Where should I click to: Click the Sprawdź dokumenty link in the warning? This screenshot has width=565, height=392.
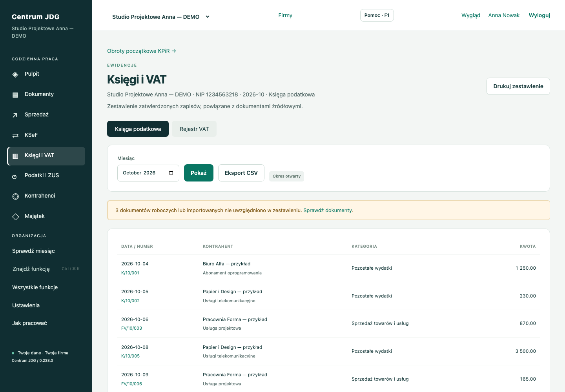(x=328, y=211)
